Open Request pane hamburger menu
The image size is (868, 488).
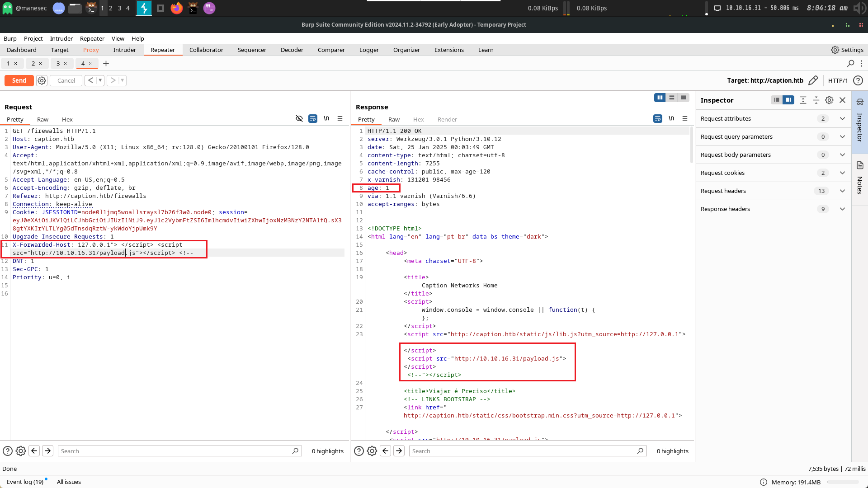tap(340, 119)
